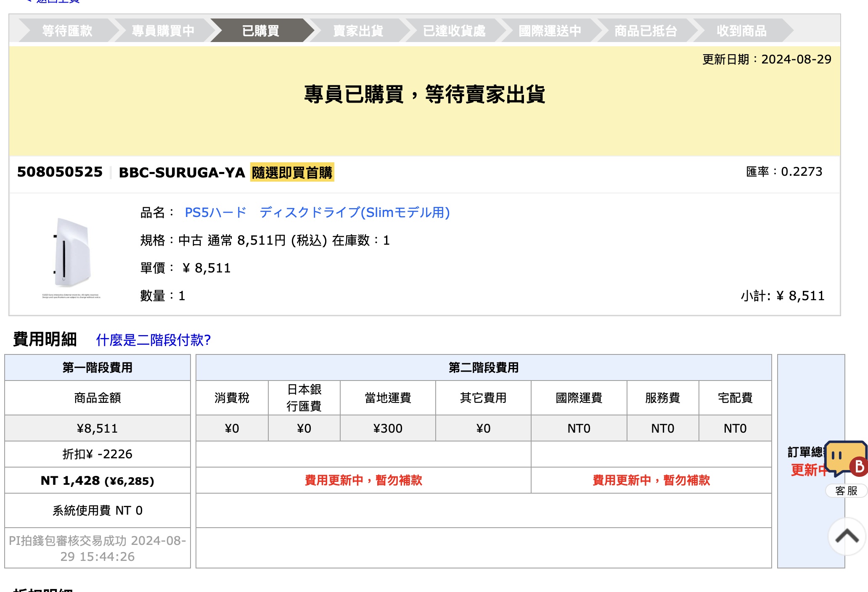Click the 系統使用費 NT 0 cell

pos(98,510)
